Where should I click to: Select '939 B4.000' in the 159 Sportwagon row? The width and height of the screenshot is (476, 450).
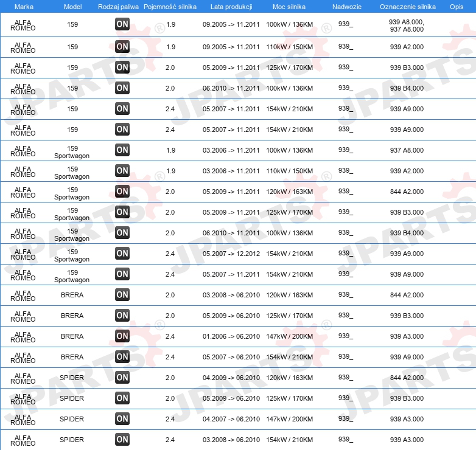407,233
